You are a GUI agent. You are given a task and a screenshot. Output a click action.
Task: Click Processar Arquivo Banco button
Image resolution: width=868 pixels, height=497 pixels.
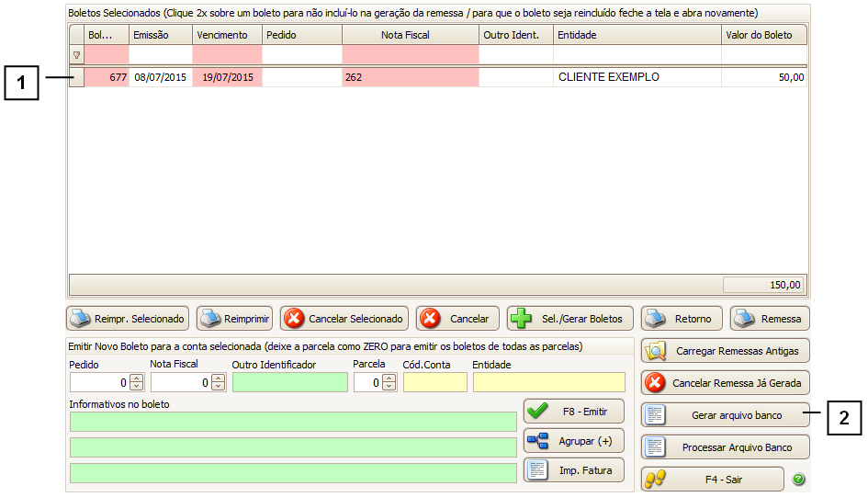click(725, 447)
